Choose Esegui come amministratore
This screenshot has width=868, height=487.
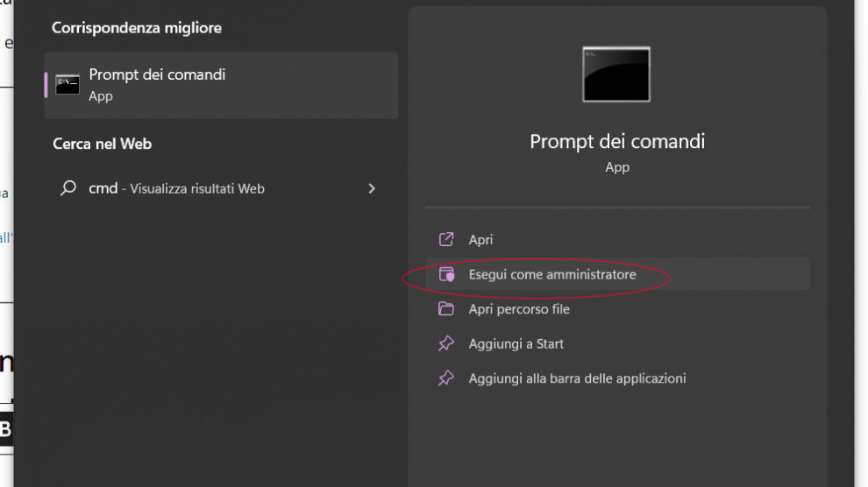(x=552, y=275)
